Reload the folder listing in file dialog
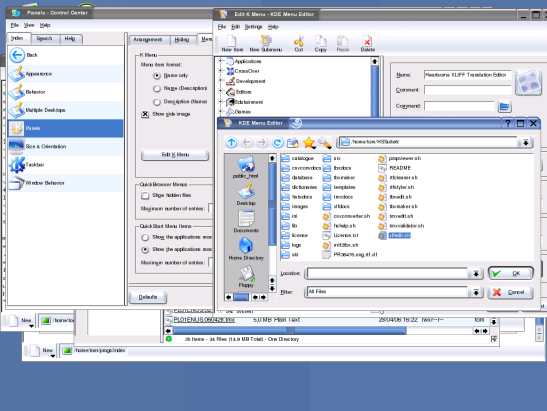547x411 pixels. (277, 142)
